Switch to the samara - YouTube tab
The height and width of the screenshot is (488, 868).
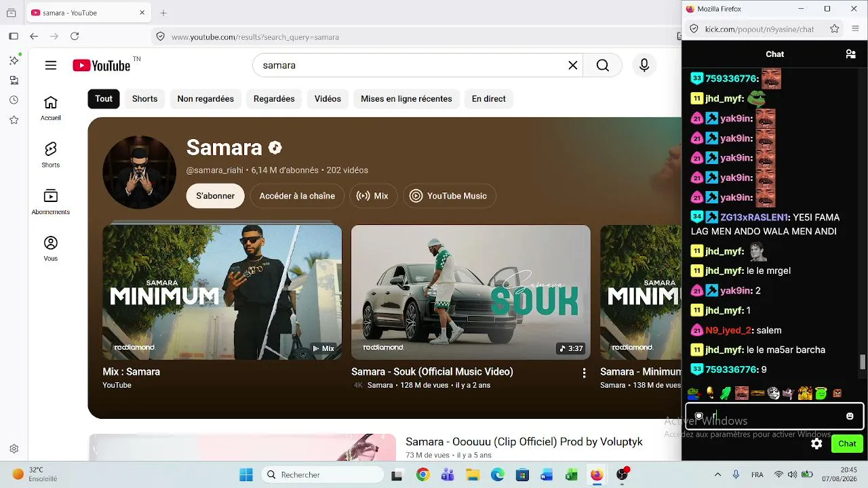(x=88, y=13)
